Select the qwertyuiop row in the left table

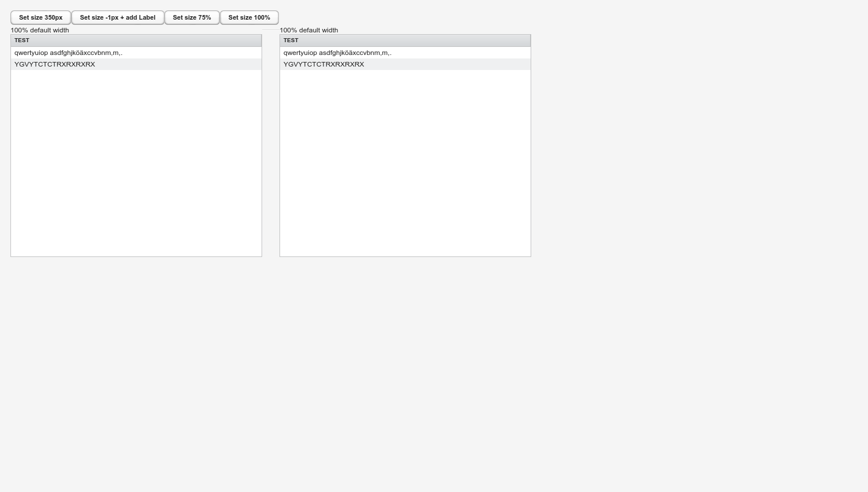pyautogui.click(x=136, y=53)
